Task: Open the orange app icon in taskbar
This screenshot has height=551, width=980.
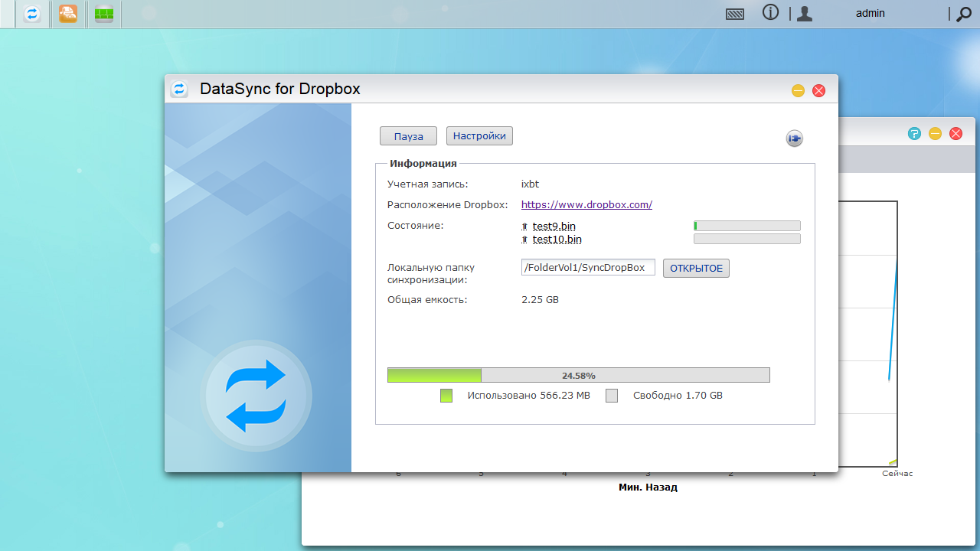Action: 68,14
